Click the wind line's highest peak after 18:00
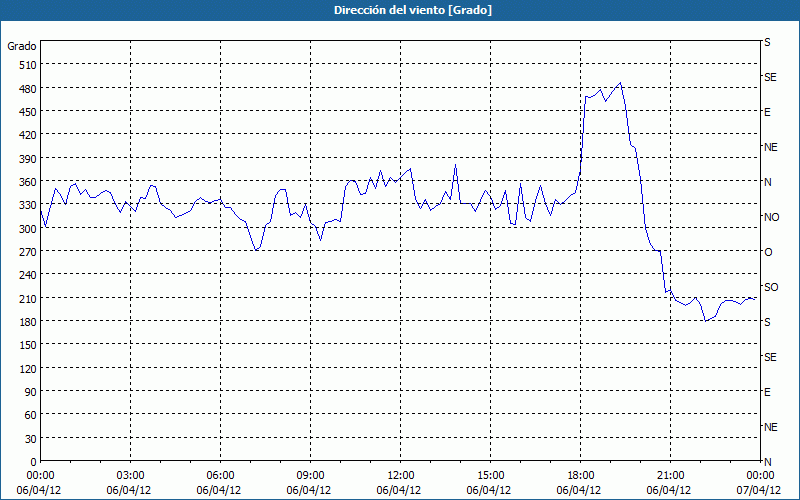The width and height of the screenshot is (800, 500). tap(620, 83)
